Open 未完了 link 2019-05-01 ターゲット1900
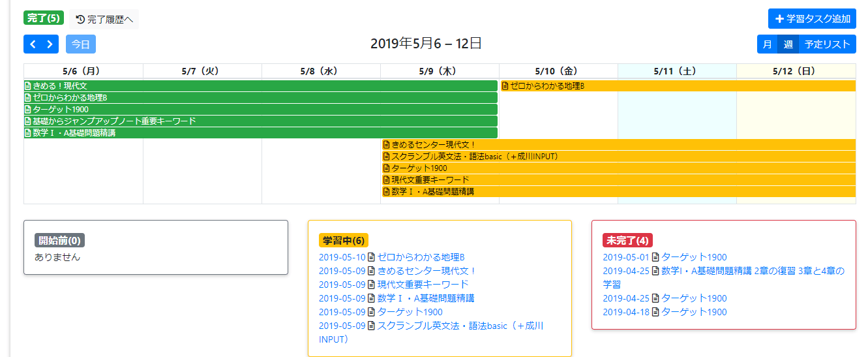868x357 pixels. coord(665,257)
